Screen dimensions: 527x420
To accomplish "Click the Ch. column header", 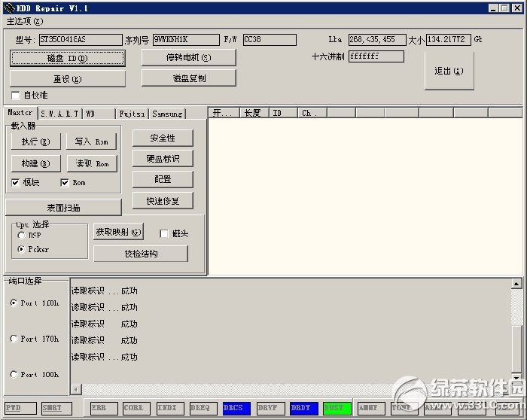I will [312, 113].
